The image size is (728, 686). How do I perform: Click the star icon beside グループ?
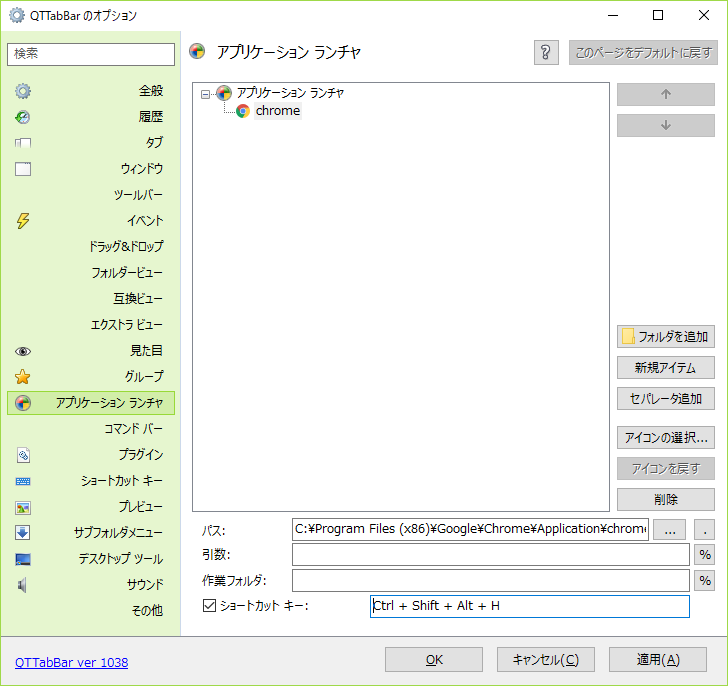pos(23,377)
